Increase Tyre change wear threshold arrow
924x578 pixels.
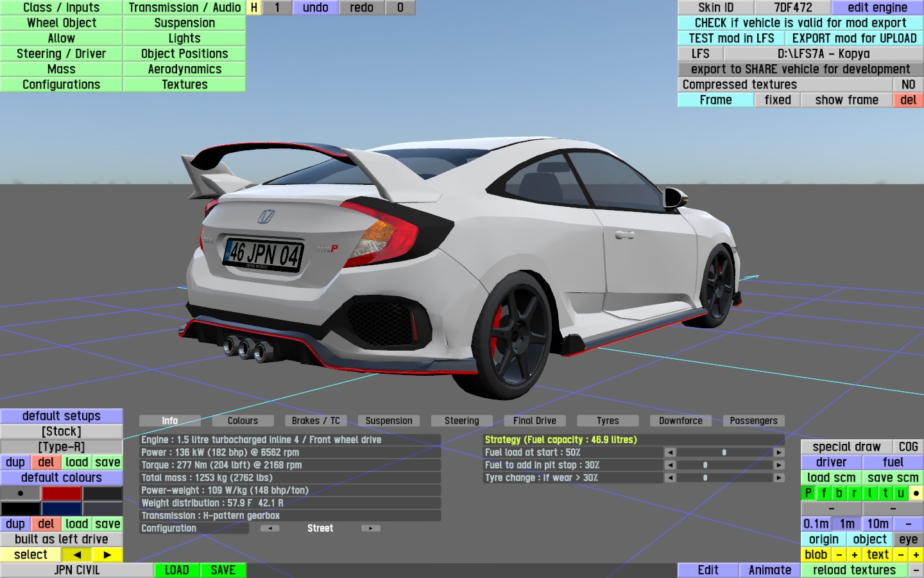coord(780,478)
